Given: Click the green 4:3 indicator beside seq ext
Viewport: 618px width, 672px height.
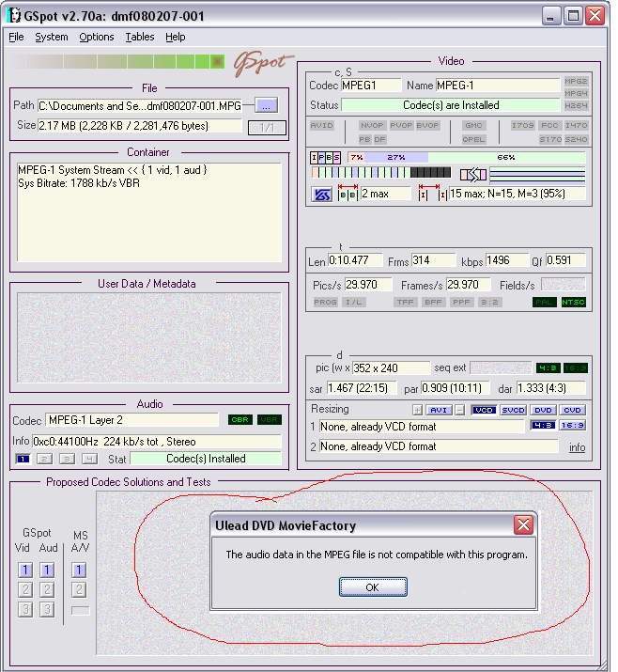Looking at the screenshot, I should (548, 368).
